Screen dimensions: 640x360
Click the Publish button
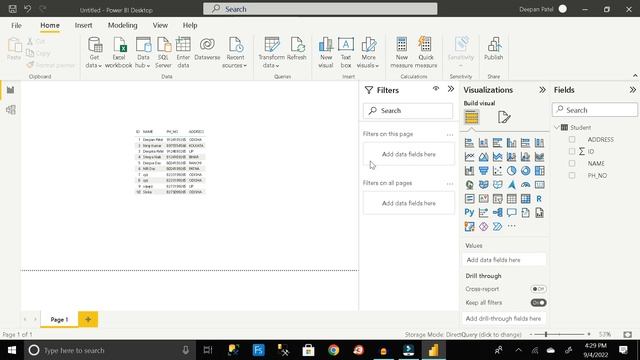click(493, 50)
